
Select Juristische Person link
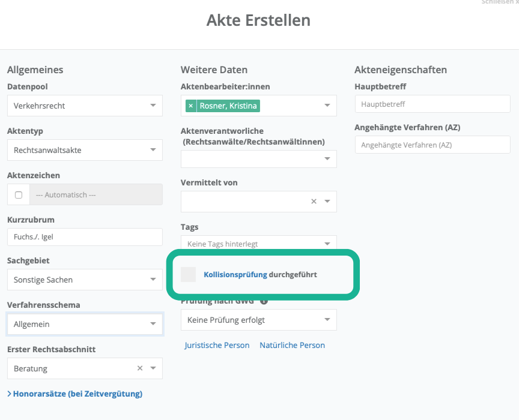[x=217, y=345]
